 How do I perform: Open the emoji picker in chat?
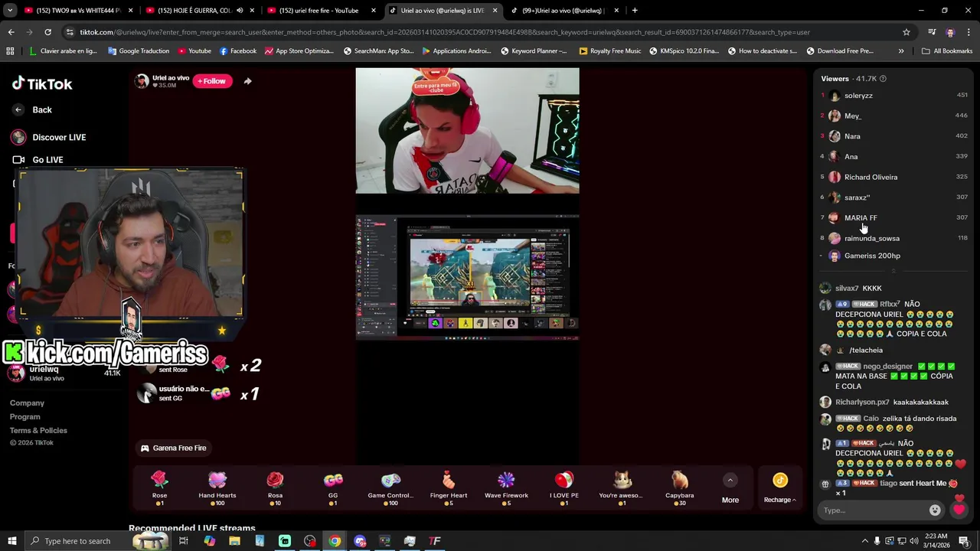click(x=935, y=510)
